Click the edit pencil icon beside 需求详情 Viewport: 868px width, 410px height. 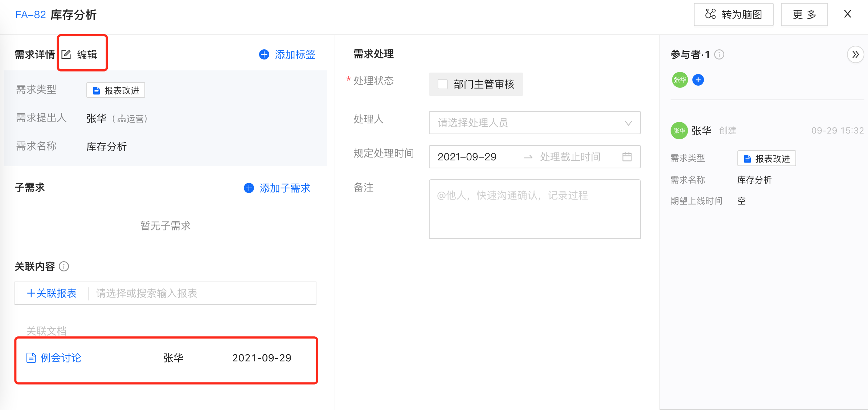(x=66, y=55)
